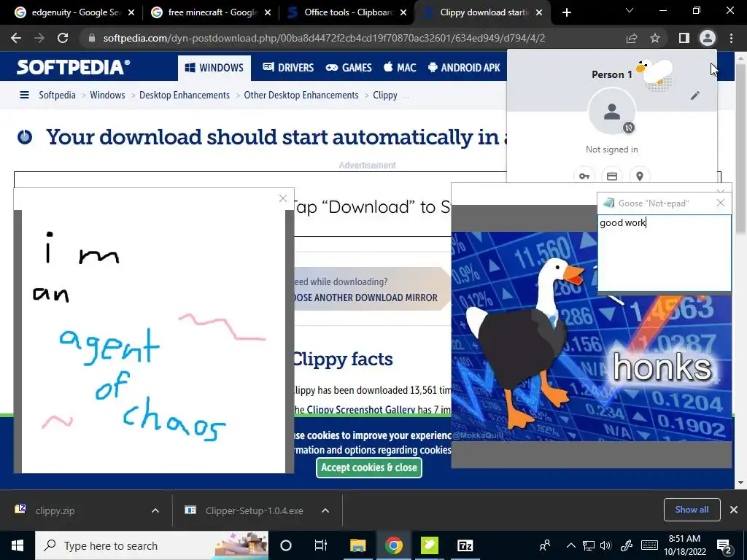The height and width of the screenshot is (560, 747).
Task: Open the Chrome profile avatar menu
Action: click(x=708, y=38)
